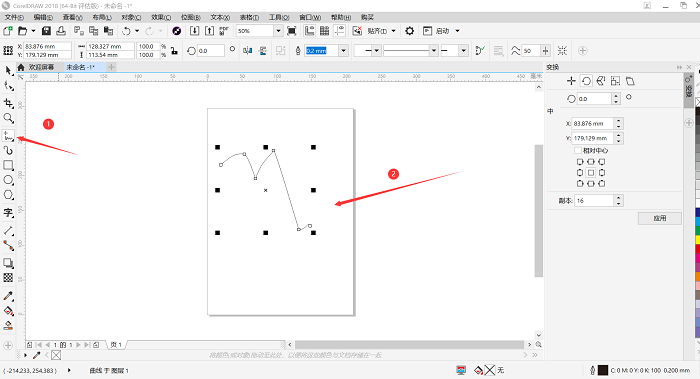Image resolution: width=700 pixels, height=379 pixels.
Task: Select the Color Eyedropper tool
Action: tap(8, 296)
